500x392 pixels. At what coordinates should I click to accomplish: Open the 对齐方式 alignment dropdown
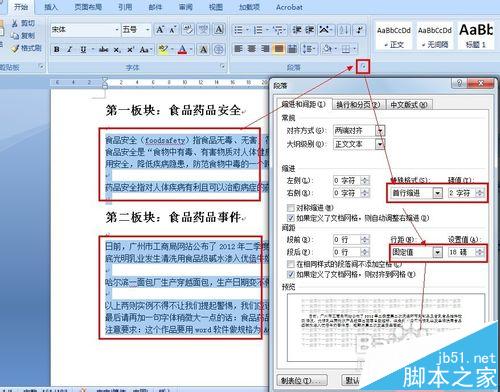(380, 130)
